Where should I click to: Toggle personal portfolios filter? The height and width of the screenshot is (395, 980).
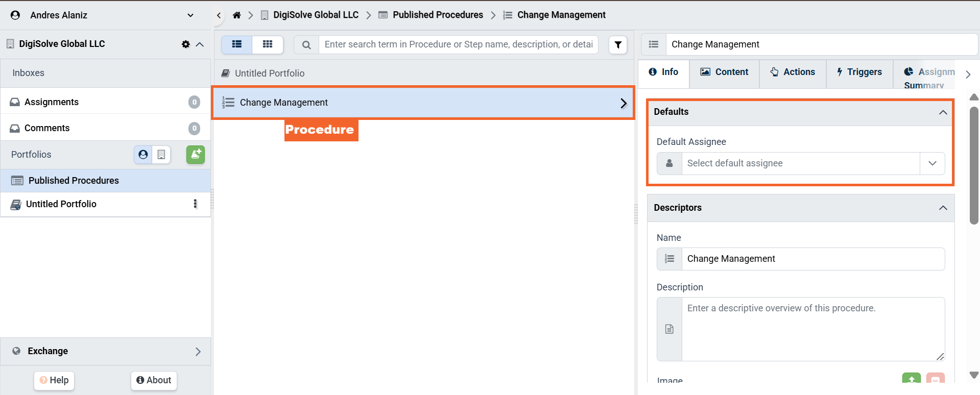pyautogui.click(x=143, y=154)
